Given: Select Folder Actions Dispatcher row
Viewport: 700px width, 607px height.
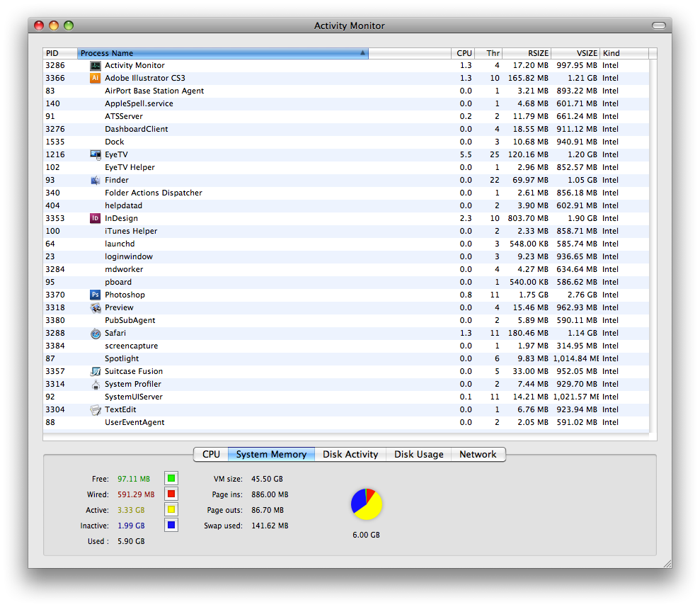Looking at the screenshot, I should [x=346, y=193].
